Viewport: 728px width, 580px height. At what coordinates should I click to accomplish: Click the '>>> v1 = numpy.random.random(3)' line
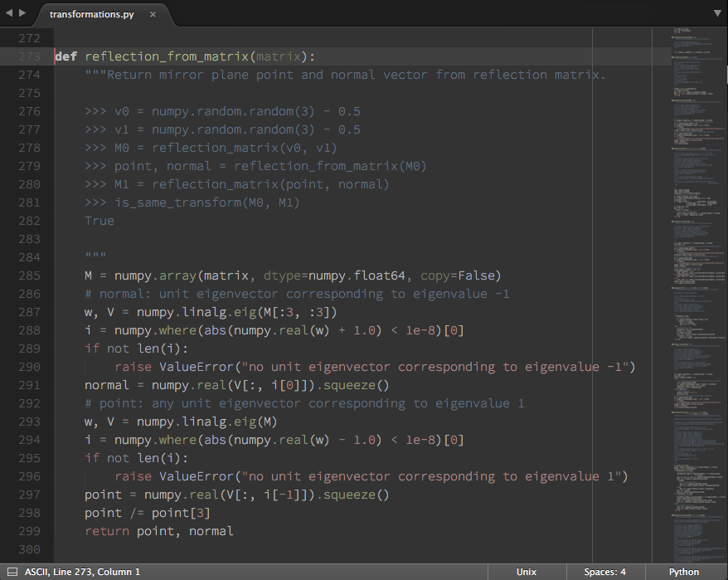point(222,129)
